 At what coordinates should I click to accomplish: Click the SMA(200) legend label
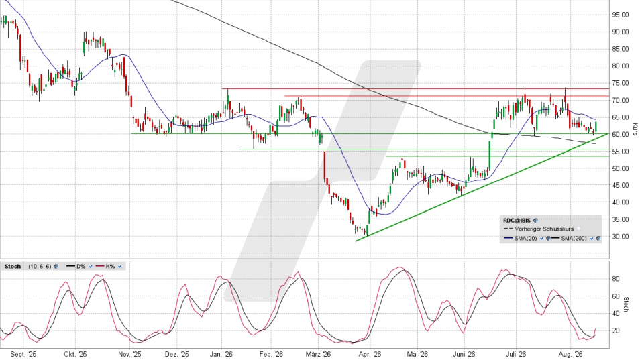coord(574,238)
